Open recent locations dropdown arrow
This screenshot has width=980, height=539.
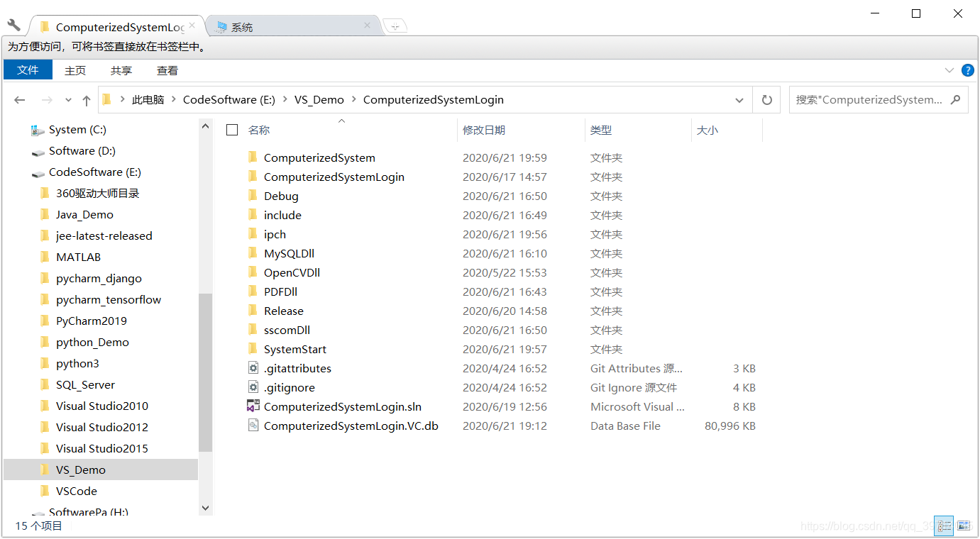point(68,101)
